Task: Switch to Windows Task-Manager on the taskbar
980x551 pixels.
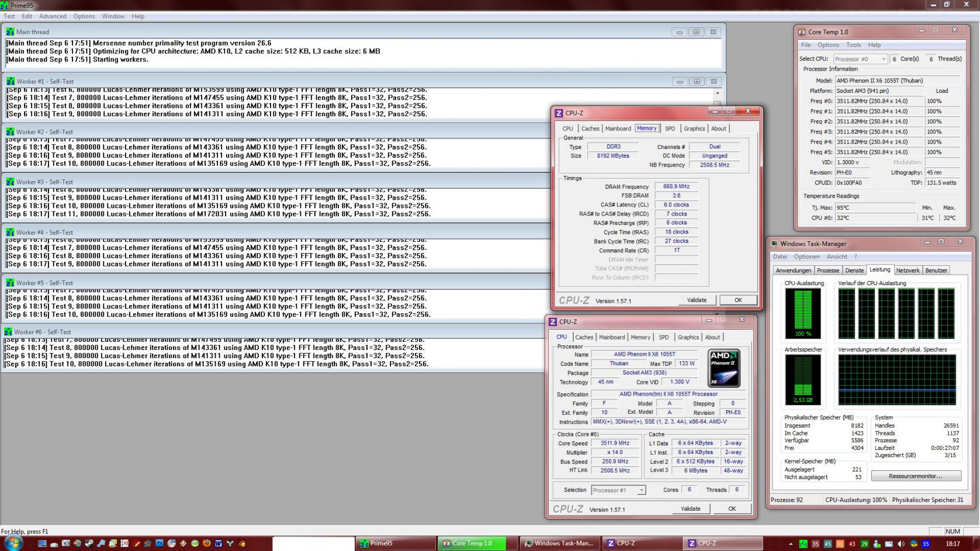Action: tap(560, 543)
